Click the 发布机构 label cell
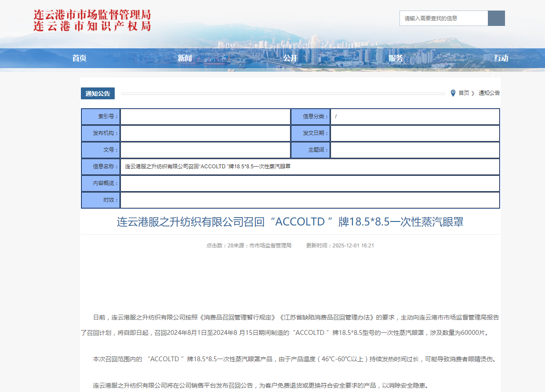This screenshot has width=545, height=392. pos(101,133)
